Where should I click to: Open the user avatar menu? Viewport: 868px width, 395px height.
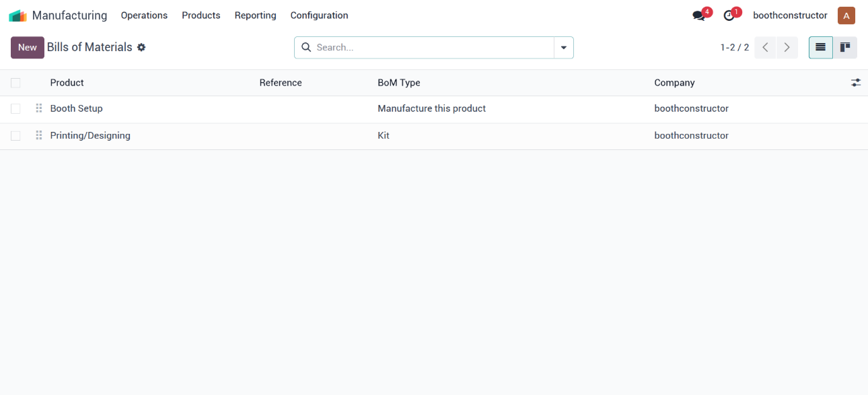point(846,15)
